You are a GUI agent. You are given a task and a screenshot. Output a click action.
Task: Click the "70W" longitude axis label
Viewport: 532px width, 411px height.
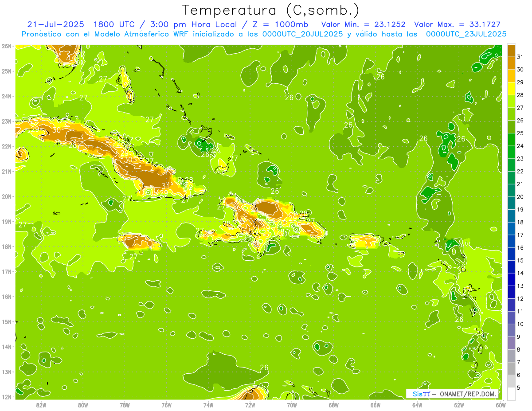[292, 405]
